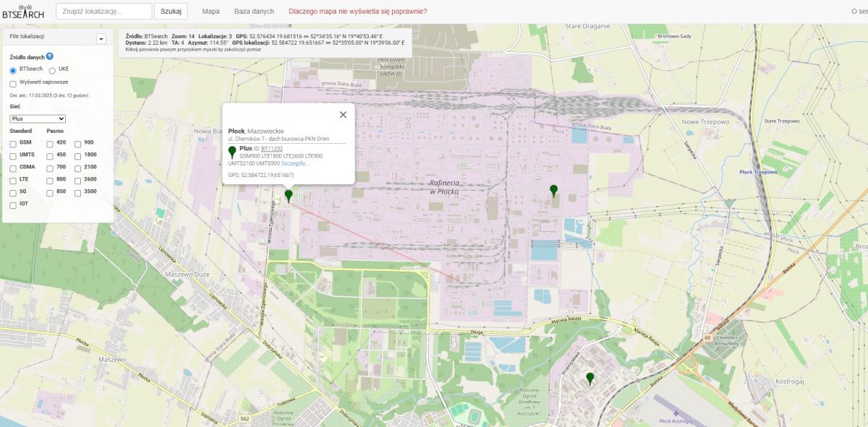Open the Mapa menu item
This screenshot has height=427, width=868.
(210, 12)
